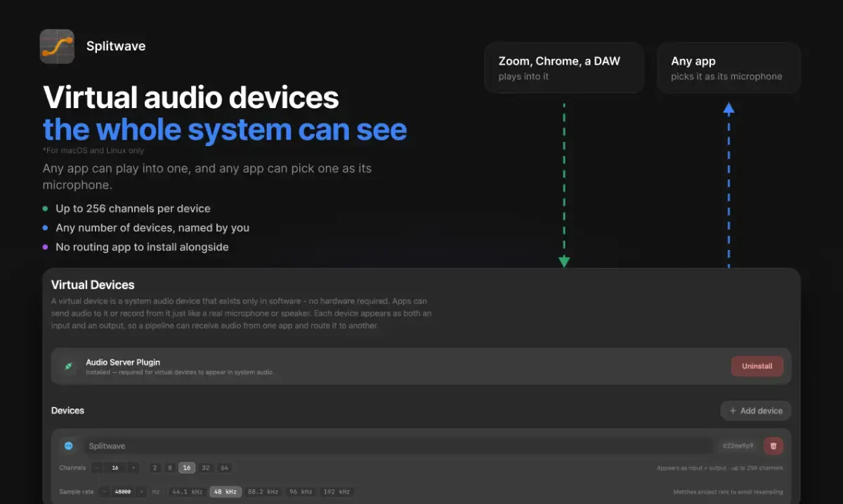843x504 pixels.
Task: Decrease sample rate with minus stepper
Action: 105,491
